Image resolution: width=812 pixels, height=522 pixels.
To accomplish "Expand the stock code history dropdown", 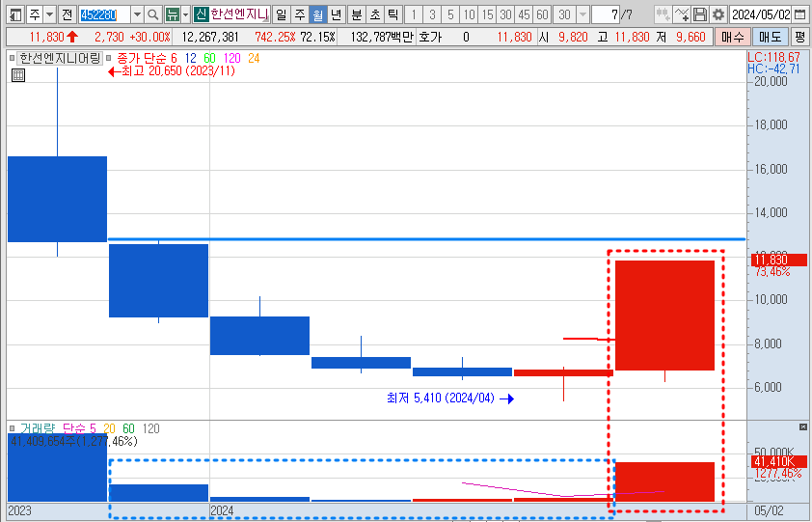I will point(137,14).
